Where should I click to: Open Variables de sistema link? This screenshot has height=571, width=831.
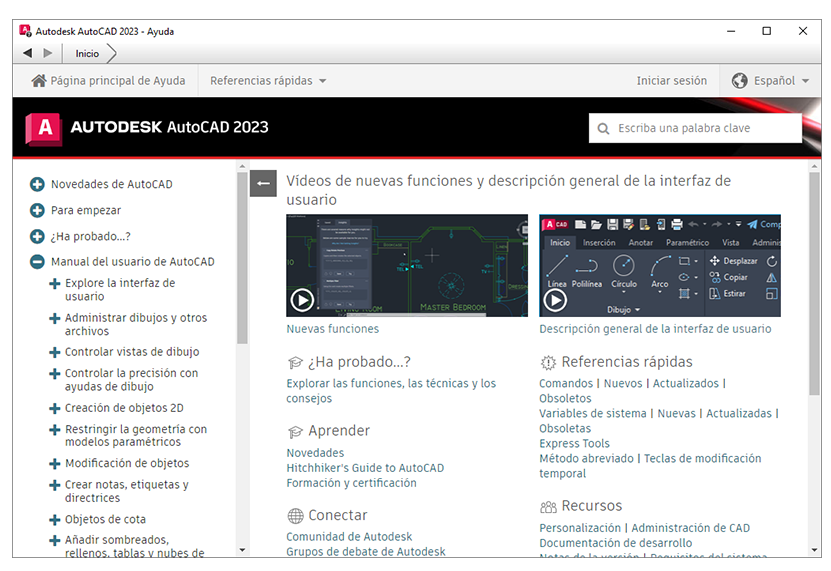click(593, 414)
